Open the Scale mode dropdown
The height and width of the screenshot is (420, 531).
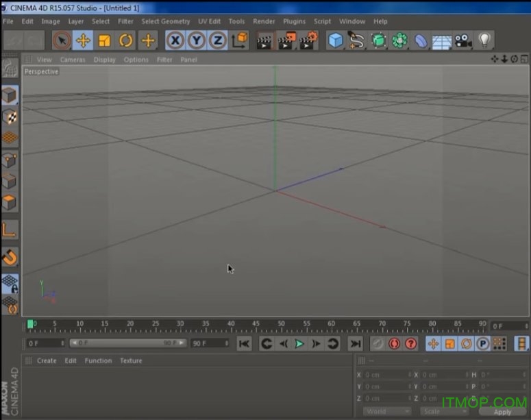coord(444,412)
